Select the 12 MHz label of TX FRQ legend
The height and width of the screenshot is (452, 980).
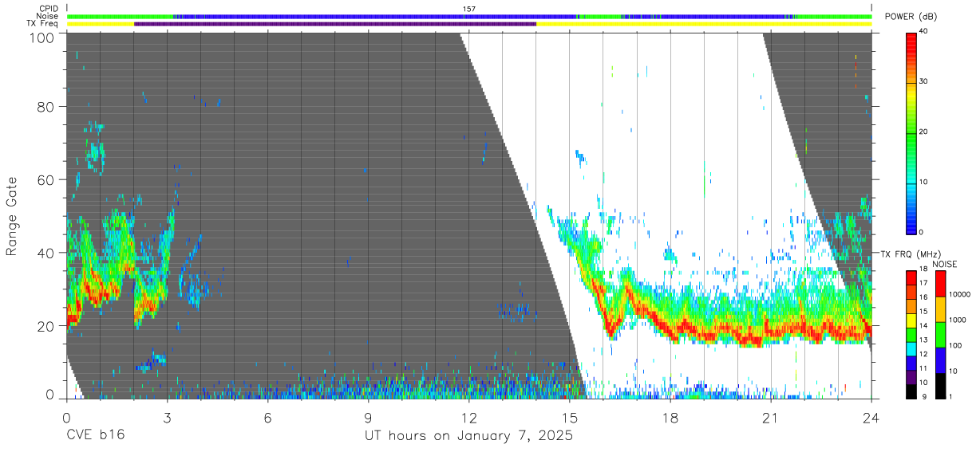[924, 354]
